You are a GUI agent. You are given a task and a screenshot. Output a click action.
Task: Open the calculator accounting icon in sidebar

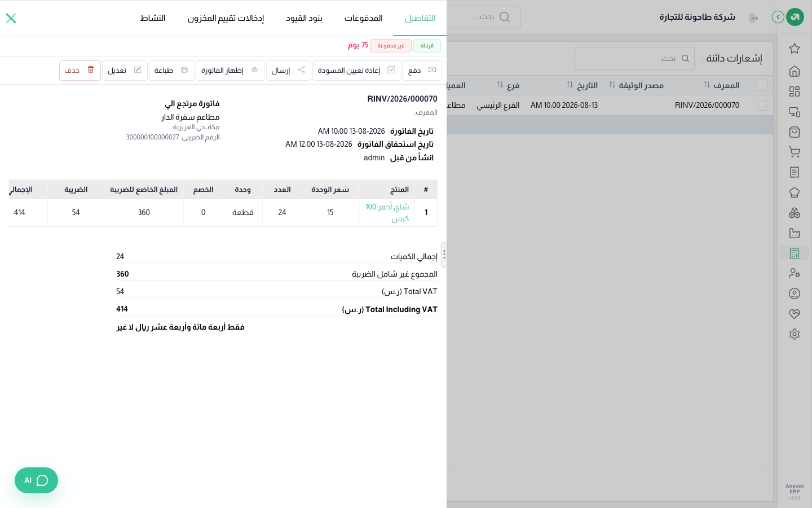point(795,253)
